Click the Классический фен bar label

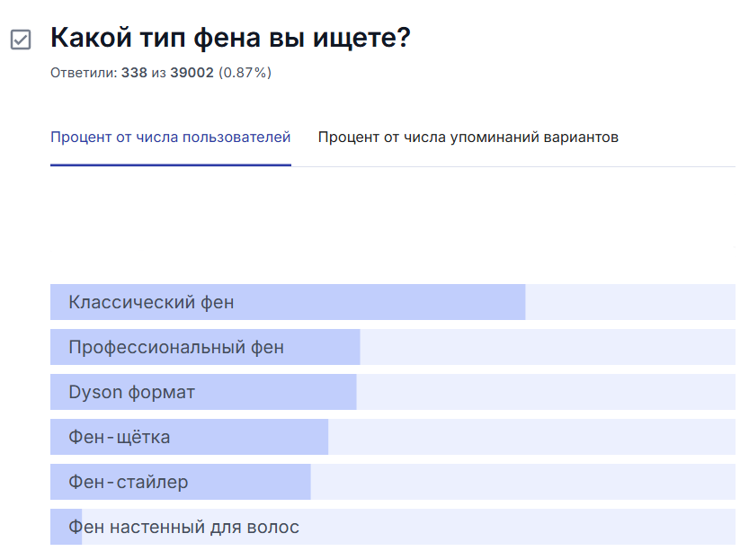point(151,302)
